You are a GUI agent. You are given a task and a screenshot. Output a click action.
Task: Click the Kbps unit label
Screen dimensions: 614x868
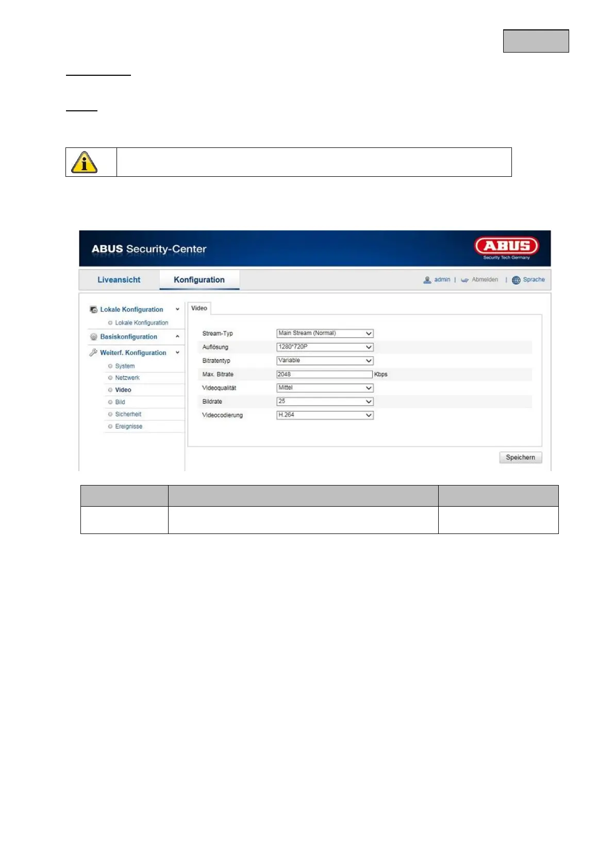click(381, 374)
